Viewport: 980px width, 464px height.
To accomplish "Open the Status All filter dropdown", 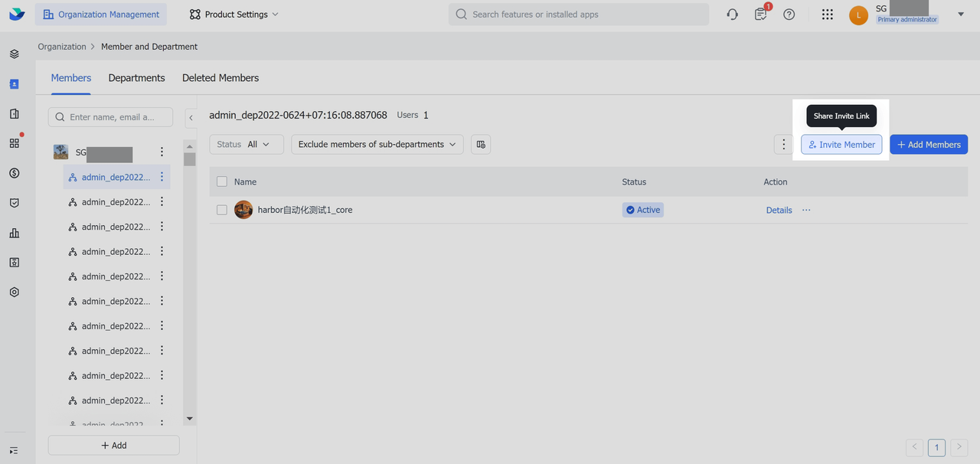I will [246, 144].
